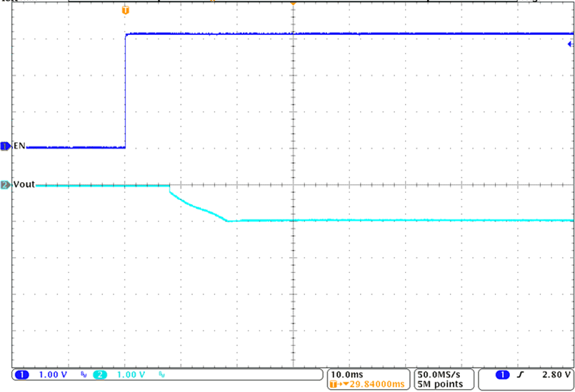
Task: Click the 29.84000ms trigger delay readout
Action: [x=372, y=383]
